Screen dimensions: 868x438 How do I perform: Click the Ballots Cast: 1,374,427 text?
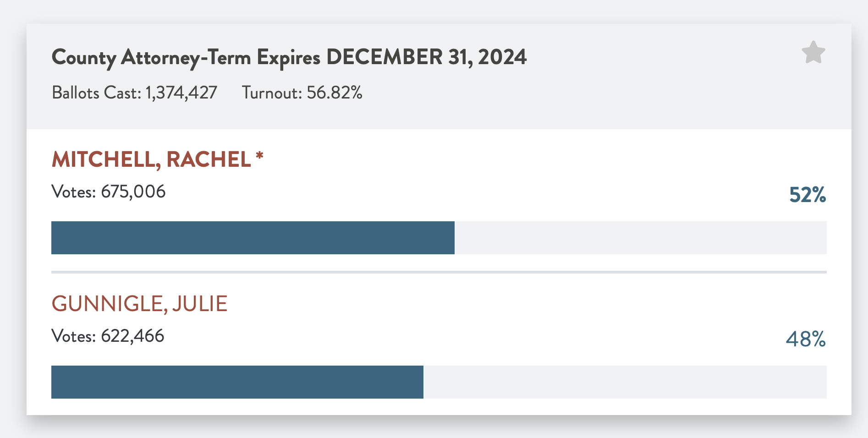(x=134, y=93)
